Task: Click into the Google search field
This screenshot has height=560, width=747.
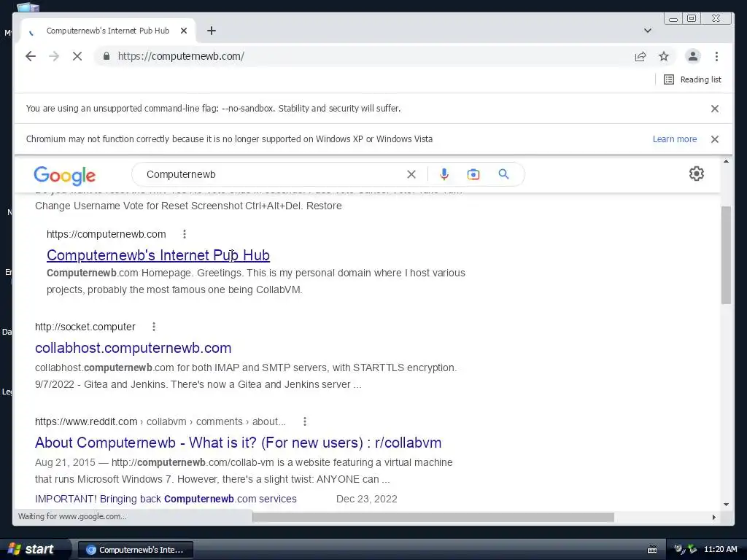Action: click(x=271, y=174)
